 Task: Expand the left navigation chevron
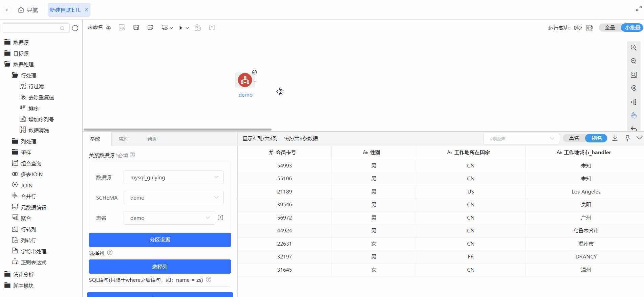click(7, 10)
